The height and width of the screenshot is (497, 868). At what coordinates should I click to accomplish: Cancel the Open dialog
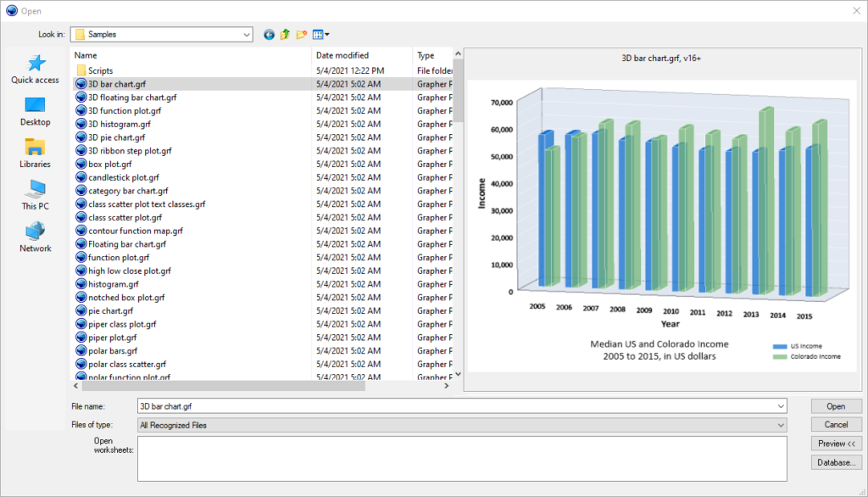pyautogui.click(x=836, y=425)
